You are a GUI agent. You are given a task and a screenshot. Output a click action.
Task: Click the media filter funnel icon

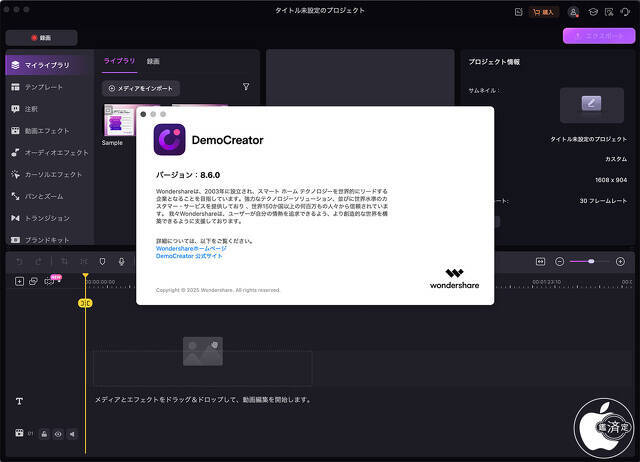coord(246,87)
